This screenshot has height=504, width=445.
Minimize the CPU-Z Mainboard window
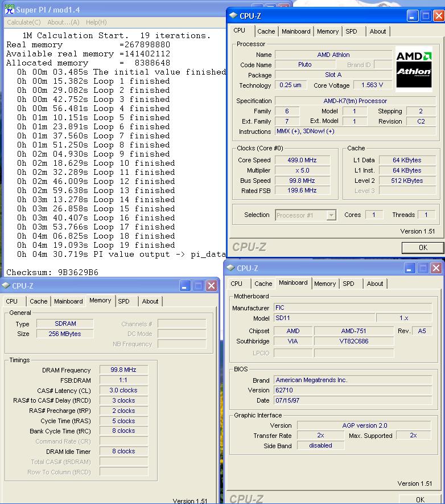coord(409,268)
